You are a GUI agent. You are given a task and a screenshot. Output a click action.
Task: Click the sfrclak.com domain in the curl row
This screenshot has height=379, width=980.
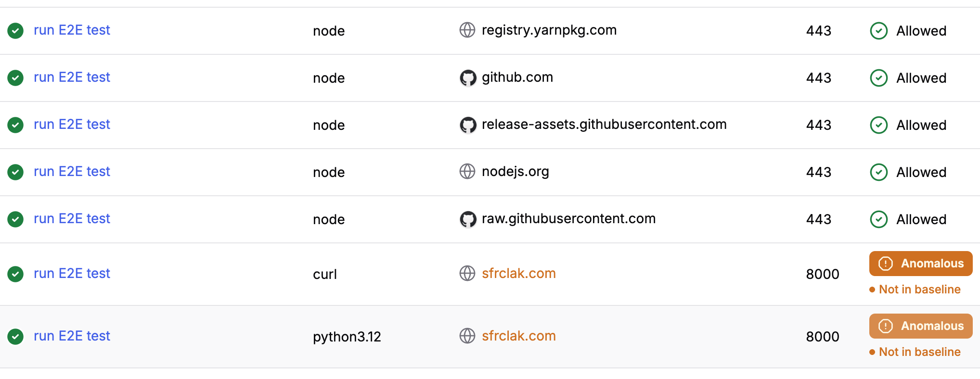click(x=518, y=273)
